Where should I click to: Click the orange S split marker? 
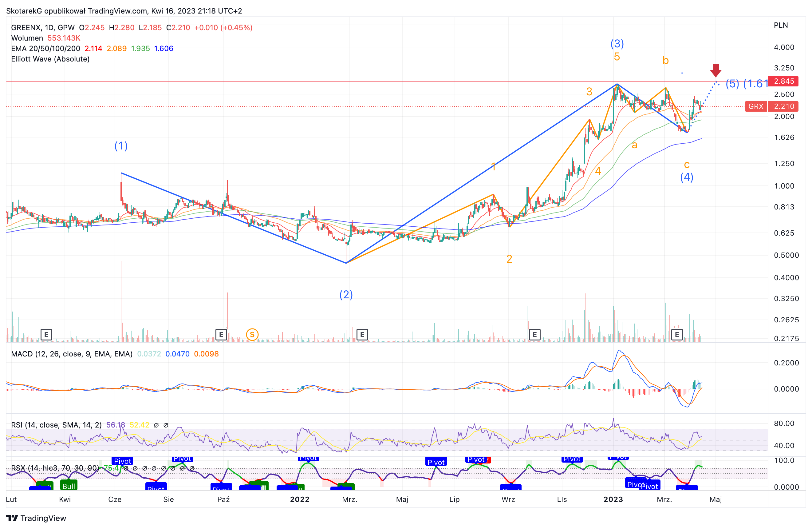tap(252, 334)
